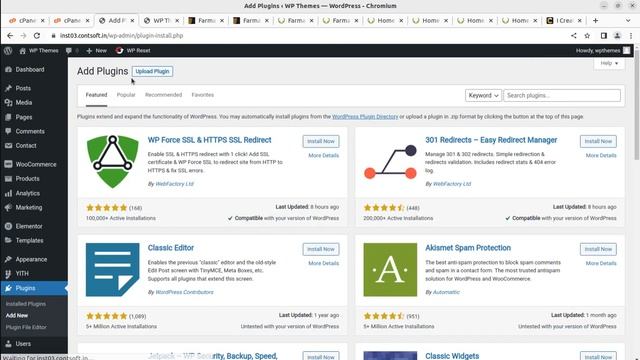Click 301 Redirects plugin thumbnail
The width and height of the screenshot is (640, 360).
pyautogui.click(x=390, y=162)
